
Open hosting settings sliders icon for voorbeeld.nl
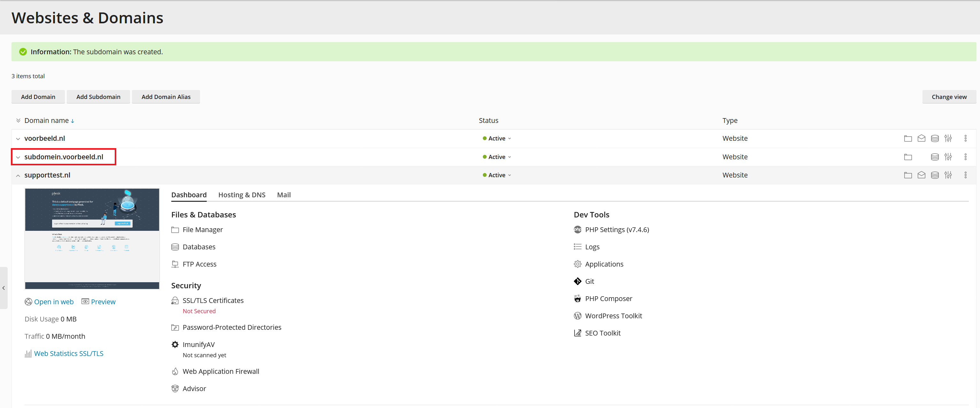pyautogui.click(x=948, y=139)
